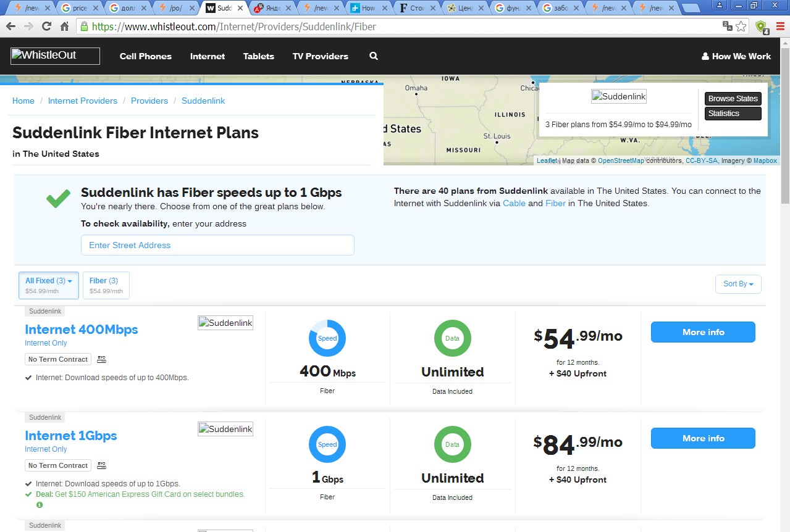The width and height of the screenshot is (790, 532).
Task: Open the Mapbox attribution link
Action: [765, 160]
